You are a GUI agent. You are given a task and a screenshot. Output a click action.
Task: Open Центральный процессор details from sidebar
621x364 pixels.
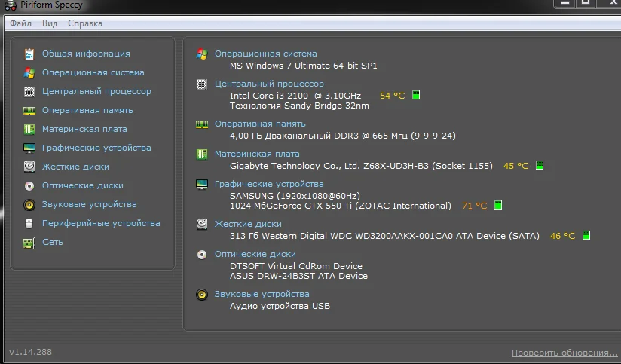[x=96, y=91]
